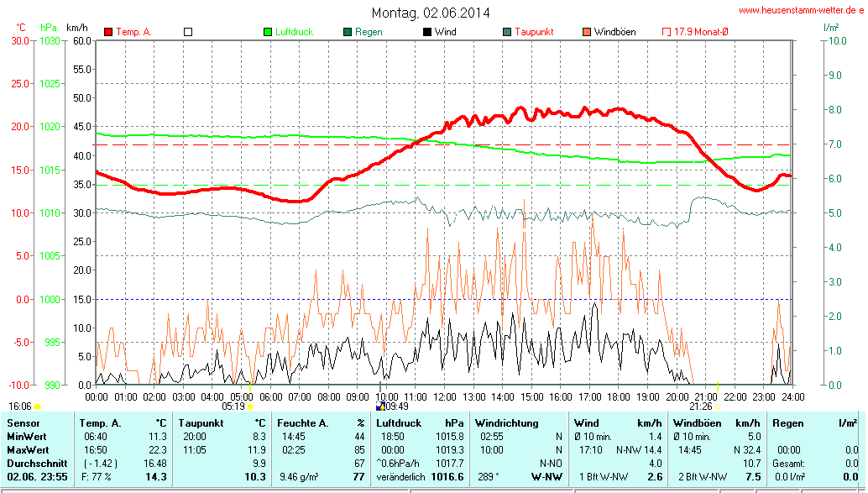Click the Regen l/m² table header

(814, 423)
